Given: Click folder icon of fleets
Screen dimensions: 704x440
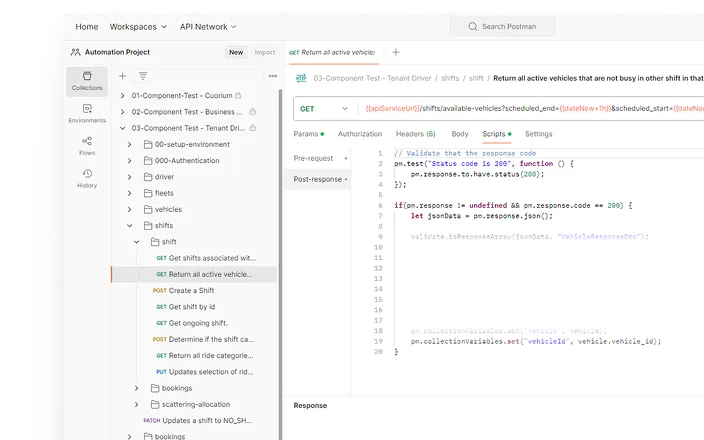Looking at the screenshot, I should pos(148,193).
